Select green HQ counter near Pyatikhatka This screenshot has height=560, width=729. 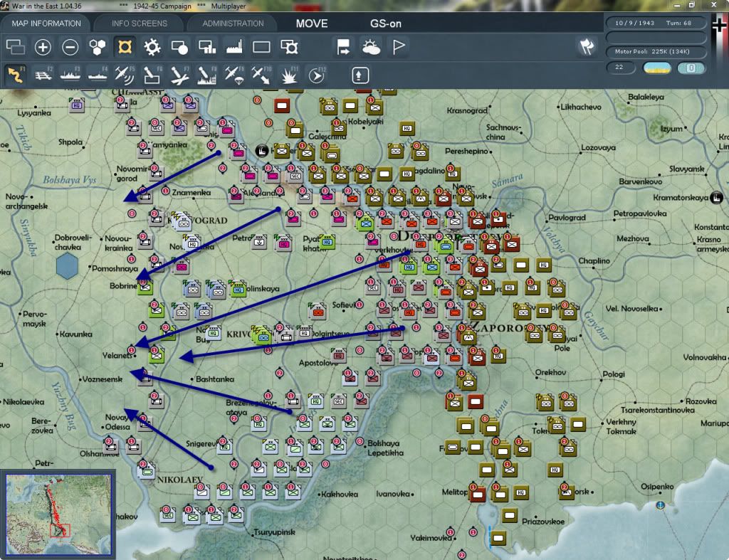coord(327,242)
